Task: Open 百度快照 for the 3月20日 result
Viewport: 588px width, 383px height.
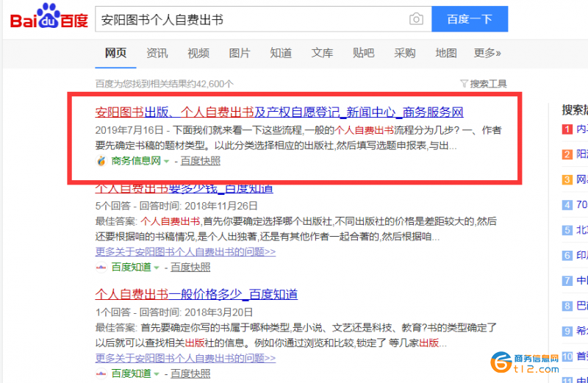Action: click(x=190, y=373)
